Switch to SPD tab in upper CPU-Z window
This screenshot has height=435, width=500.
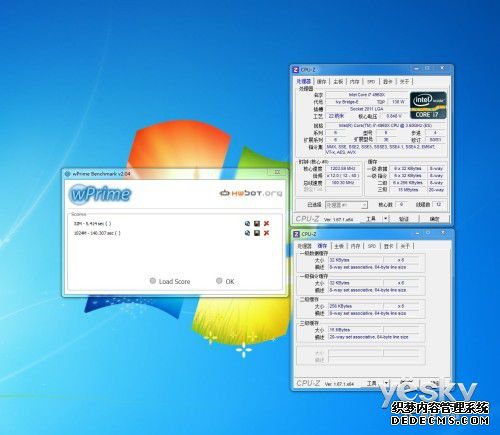371,81
